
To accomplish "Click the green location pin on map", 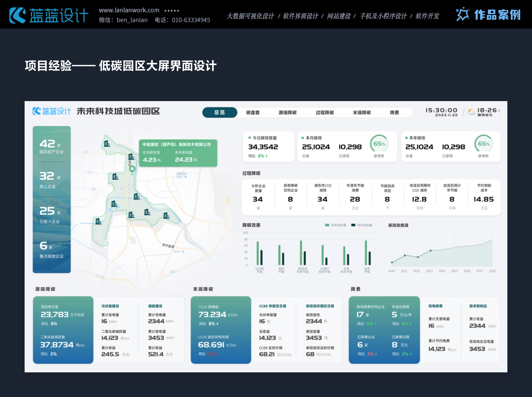I will point(132,169).
